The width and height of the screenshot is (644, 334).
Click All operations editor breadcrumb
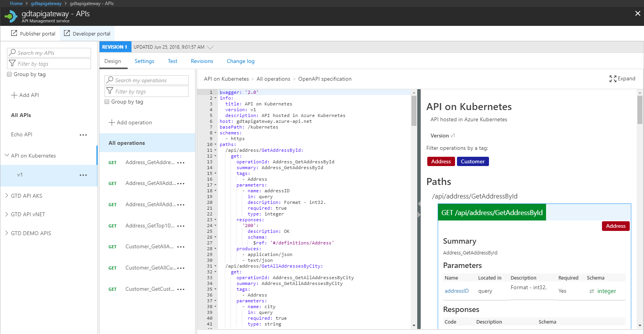[x=273, y=79]
